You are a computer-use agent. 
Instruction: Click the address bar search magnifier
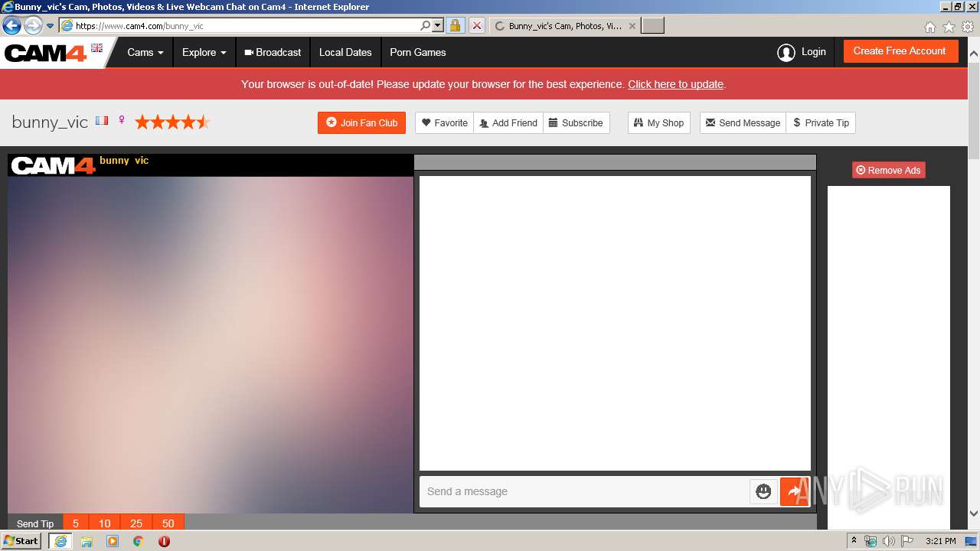pos(426,25)
